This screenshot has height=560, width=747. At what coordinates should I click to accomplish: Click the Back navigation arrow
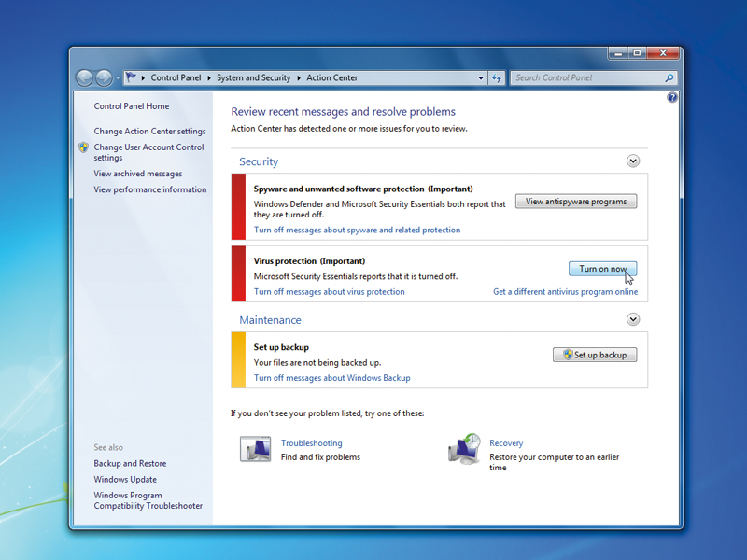click(85, 78)
